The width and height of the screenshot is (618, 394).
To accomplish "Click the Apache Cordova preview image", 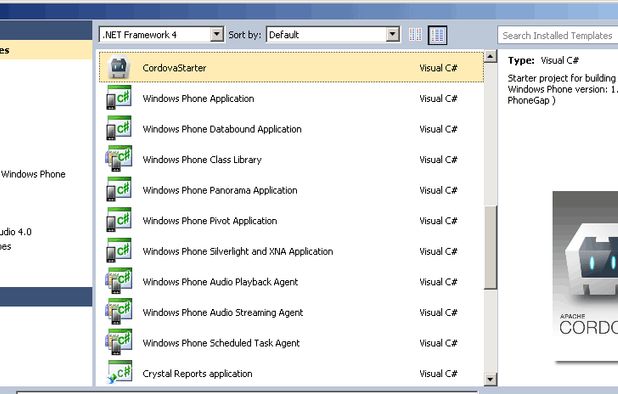I will [585, 276].
